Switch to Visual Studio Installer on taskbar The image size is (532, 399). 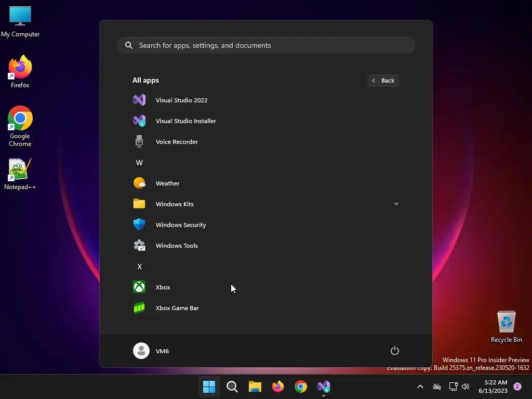324,387
